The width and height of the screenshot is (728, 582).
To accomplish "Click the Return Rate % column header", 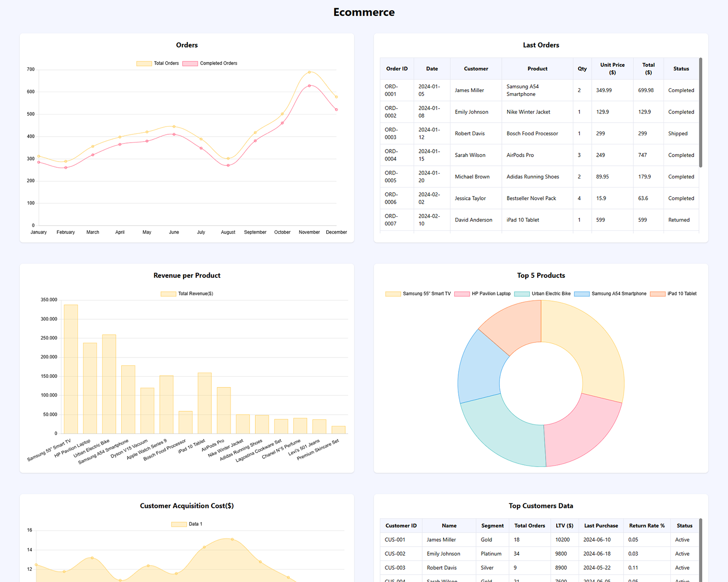I will [x=646, y=526].
